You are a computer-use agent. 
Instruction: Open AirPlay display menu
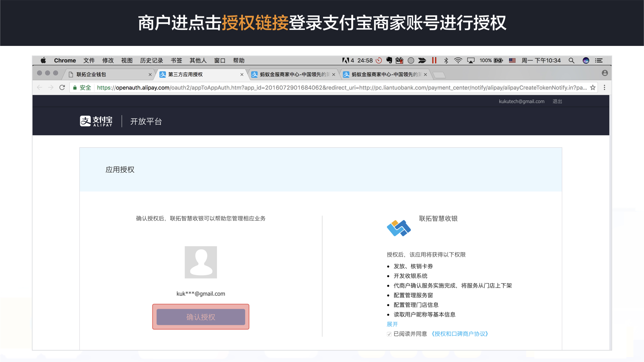(x=471, y=60)
